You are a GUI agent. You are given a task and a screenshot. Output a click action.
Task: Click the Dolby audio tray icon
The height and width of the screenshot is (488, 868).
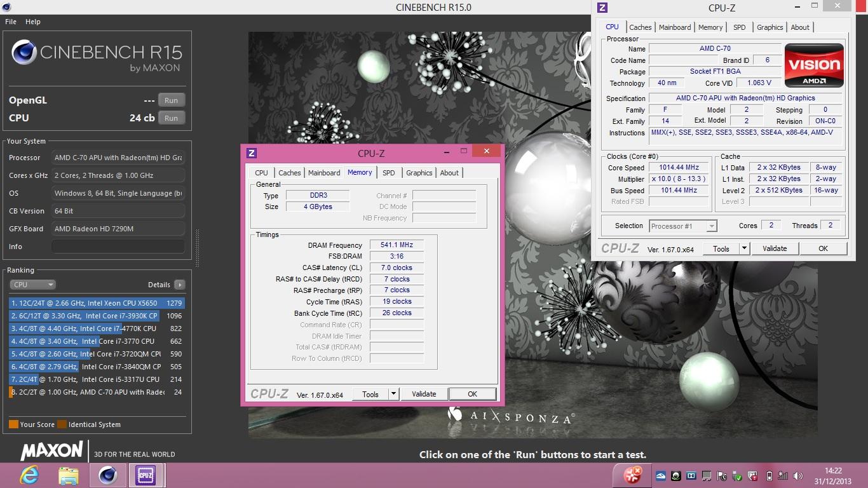click(691, 476)
